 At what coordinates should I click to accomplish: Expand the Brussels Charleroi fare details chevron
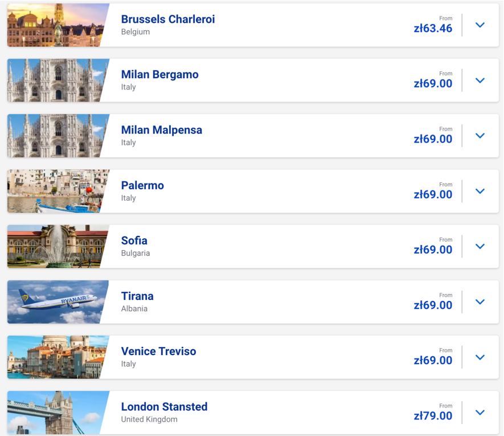(x=480, y=25)
